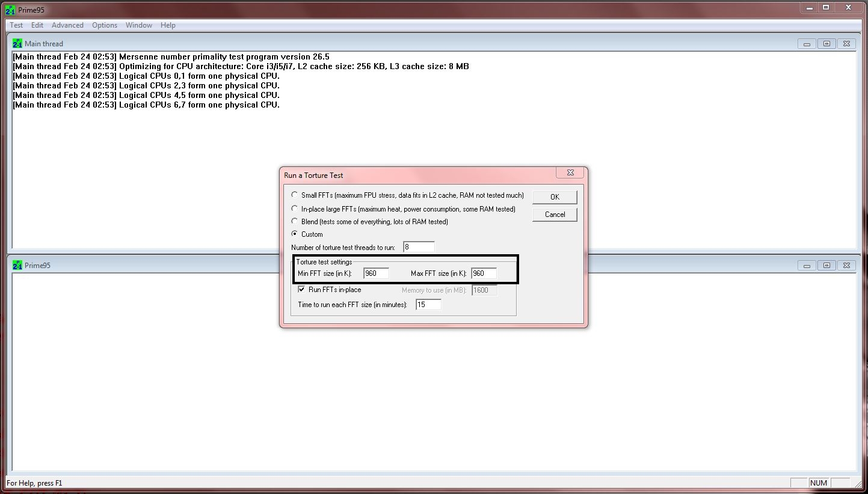Click the log line mentioning version 26.5
Viewport: 868px width, 494px height.
[x=171, y=57]
